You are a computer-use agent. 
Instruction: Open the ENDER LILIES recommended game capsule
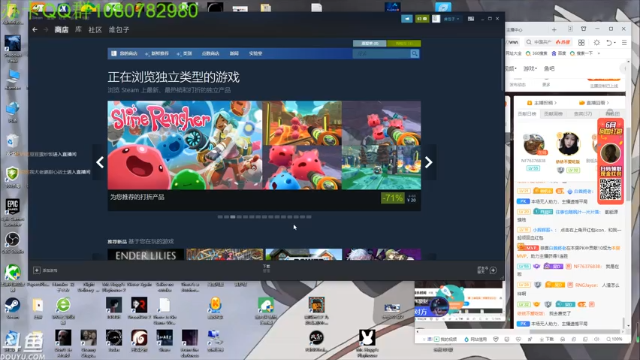[146, 255]
